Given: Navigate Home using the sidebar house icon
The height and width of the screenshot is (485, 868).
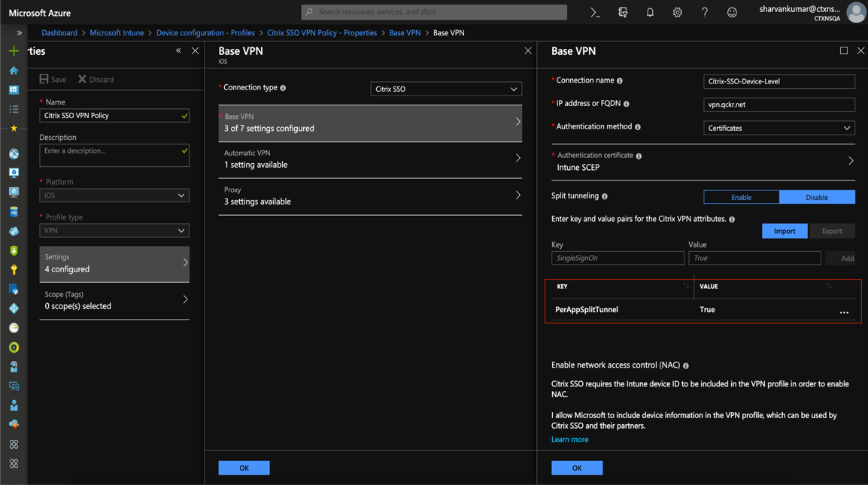Looking at the screenshot, I should tap(12, 71).
